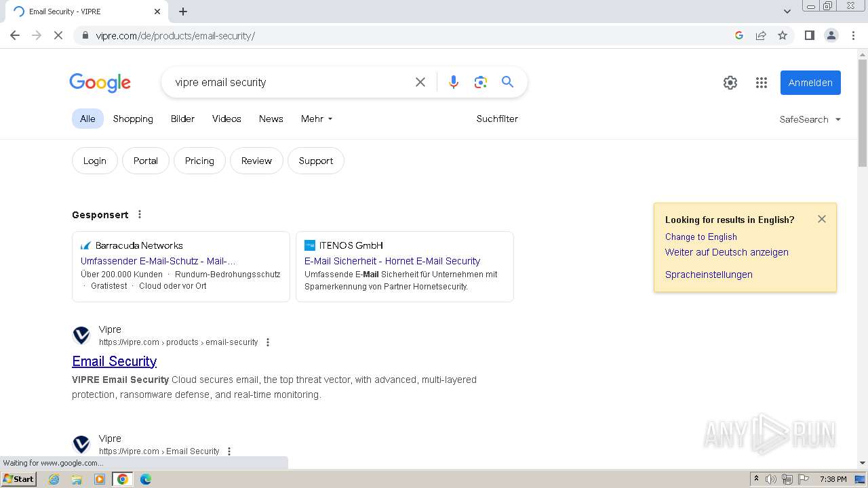Open the media player taskbar icon

[x=100, y=479]
